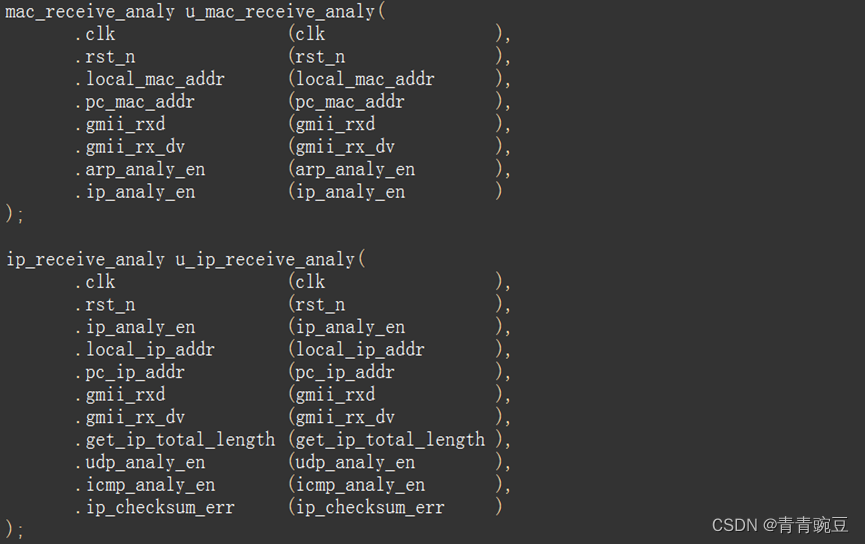Screen dimensions: 865x544
Task: Click .ip_analy_en port in ip_receive_analy block
Action: pyautogui.click(x=135, y=327)
